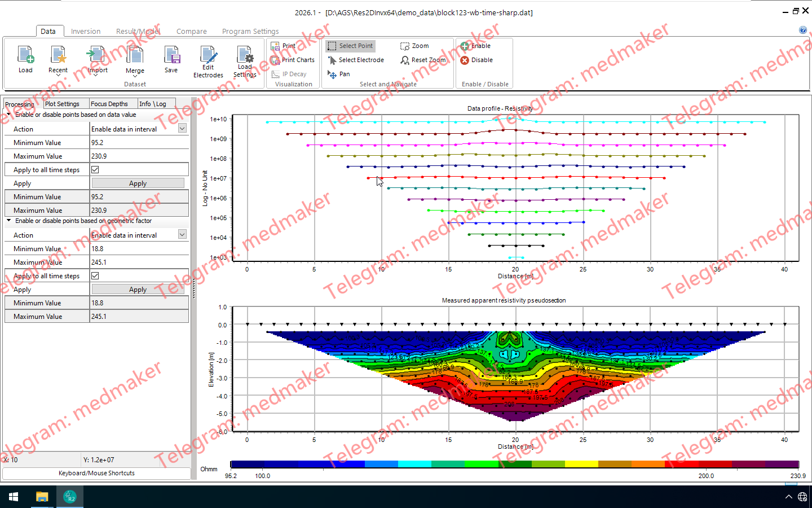Open data value Action dropdown

182,128
